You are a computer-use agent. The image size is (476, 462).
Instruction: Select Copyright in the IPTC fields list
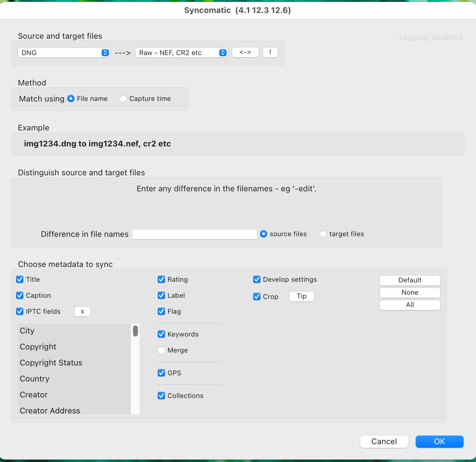75,347
